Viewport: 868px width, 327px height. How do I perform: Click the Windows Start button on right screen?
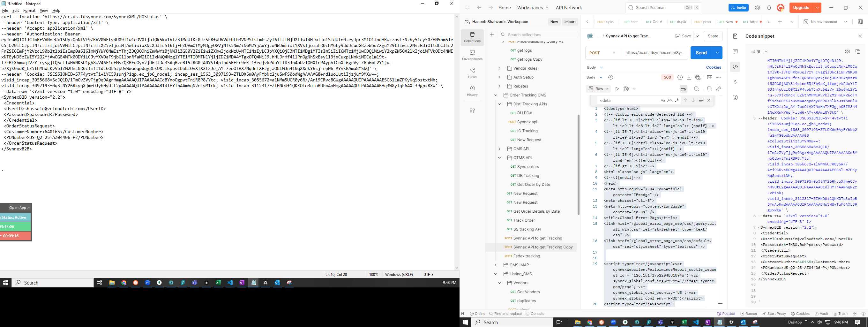[465, 322]
